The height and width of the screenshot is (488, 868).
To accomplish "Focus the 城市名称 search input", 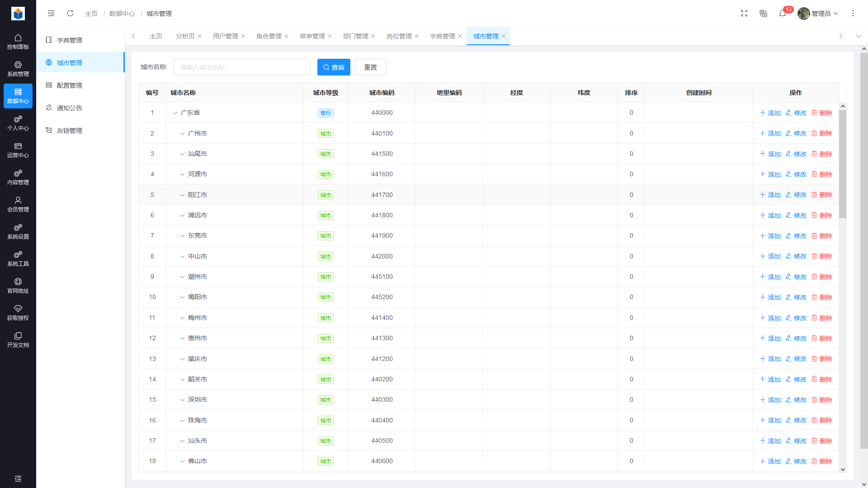I will pyautogui.click(x=242, y=67).
